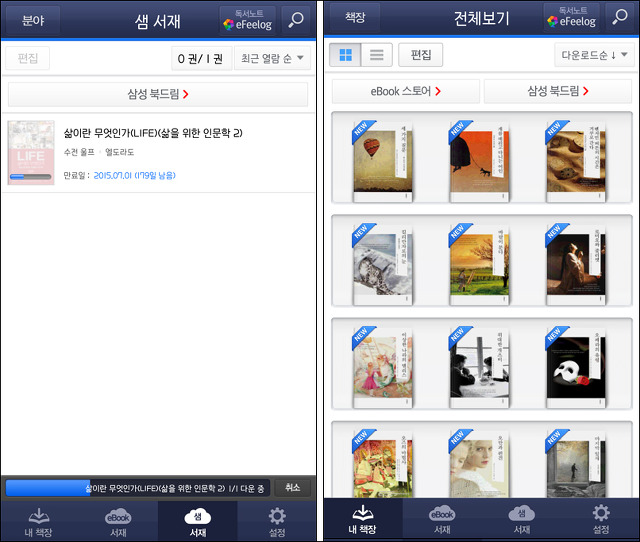Select 내 책장 tab in left screen

click(x=39, y=522)
